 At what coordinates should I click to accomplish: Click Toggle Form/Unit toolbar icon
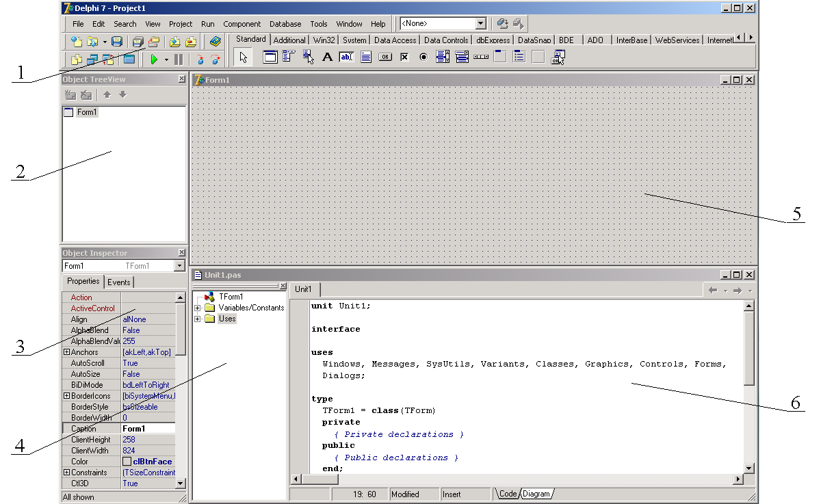pos(108,59)
